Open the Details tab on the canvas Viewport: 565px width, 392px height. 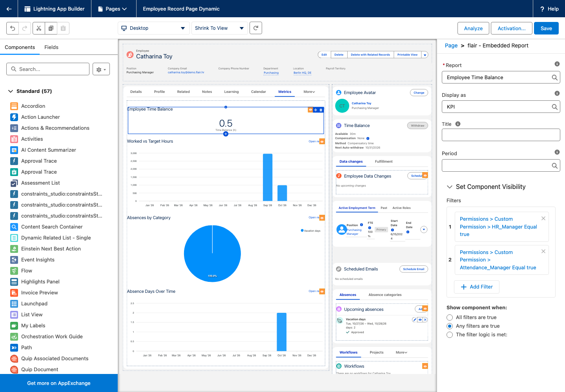point(136,92)
